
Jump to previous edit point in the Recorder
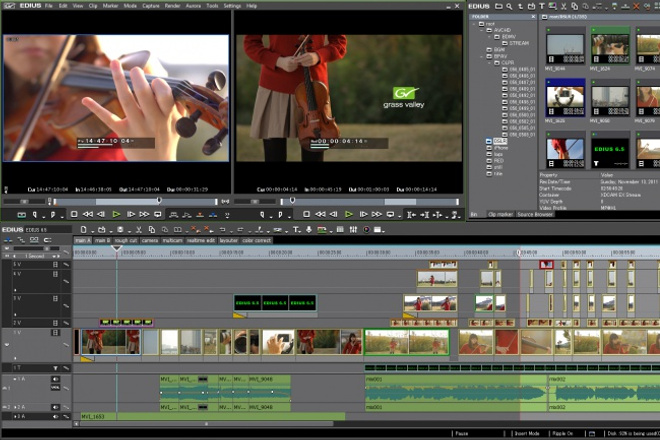[x=411, y=215]
